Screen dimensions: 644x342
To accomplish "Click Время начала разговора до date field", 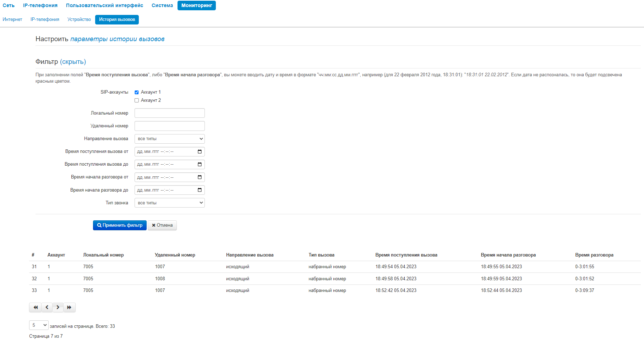I will coord(170,190).
